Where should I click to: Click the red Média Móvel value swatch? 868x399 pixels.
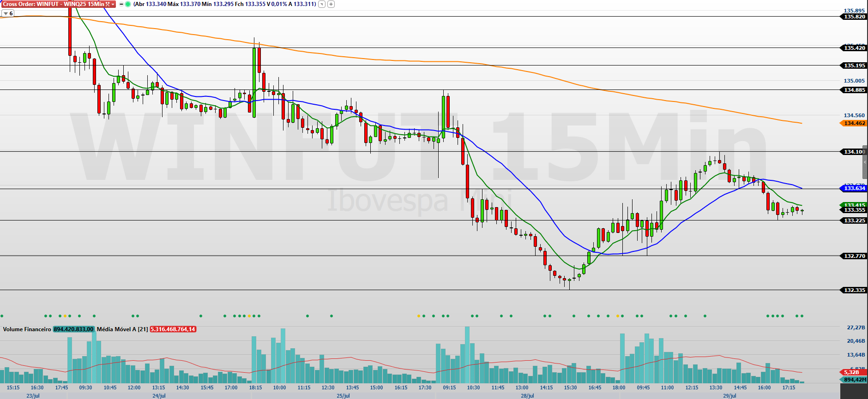coord(173,329)
